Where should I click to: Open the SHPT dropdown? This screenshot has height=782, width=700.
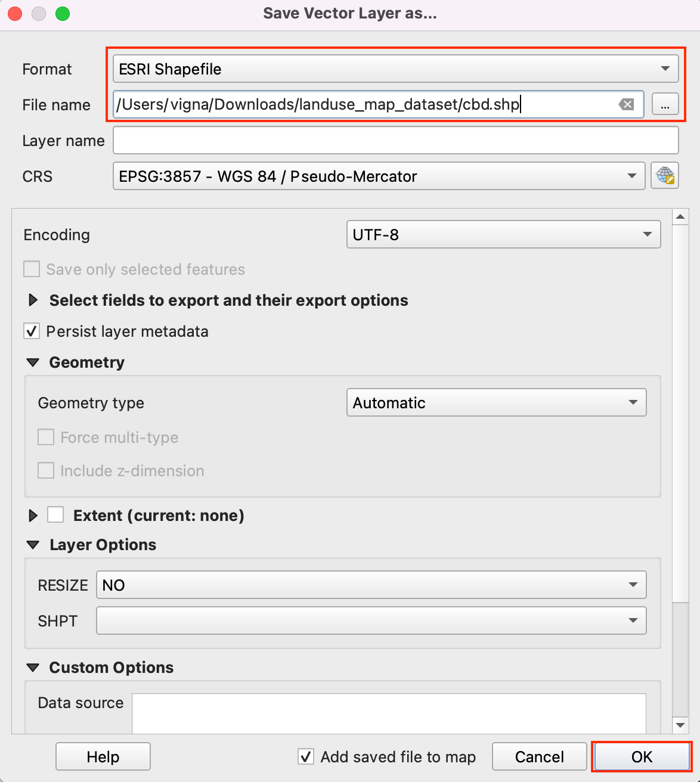coord(371,621)
